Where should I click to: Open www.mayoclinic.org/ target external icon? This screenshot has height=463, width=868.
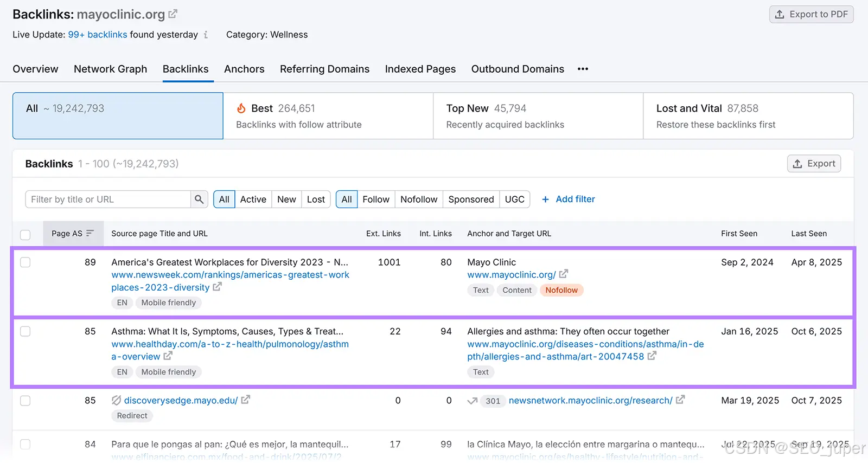[564, 274]
